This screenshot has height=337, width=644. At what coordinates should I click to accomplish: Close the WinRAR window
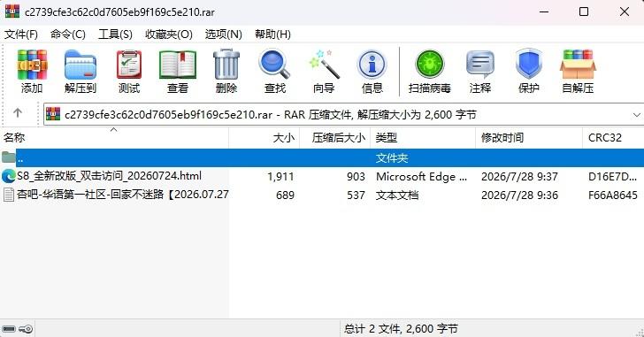[x=625, y=11]
